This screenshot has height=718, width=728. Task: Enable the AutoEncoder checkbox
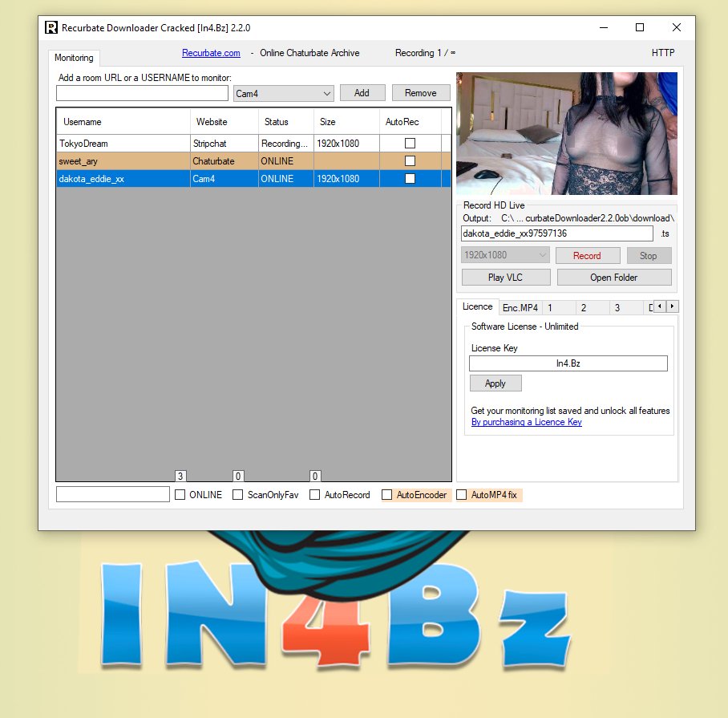[x=386, y=495]
